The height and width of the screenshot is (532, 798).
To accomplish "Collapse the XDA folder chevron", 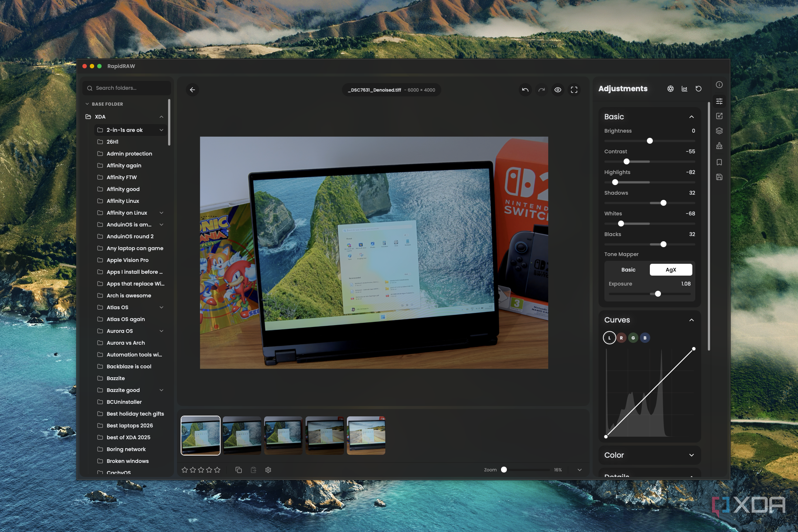I will (x=161, y=117).
